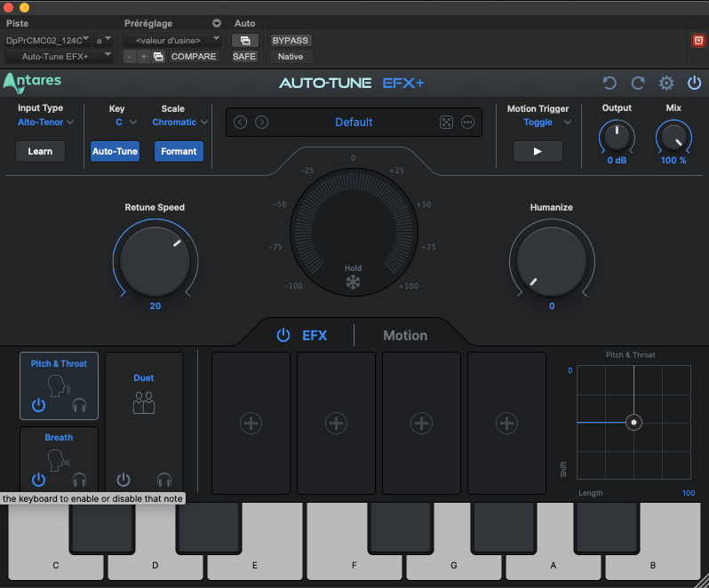Click the Retune Speed knob

155,261
